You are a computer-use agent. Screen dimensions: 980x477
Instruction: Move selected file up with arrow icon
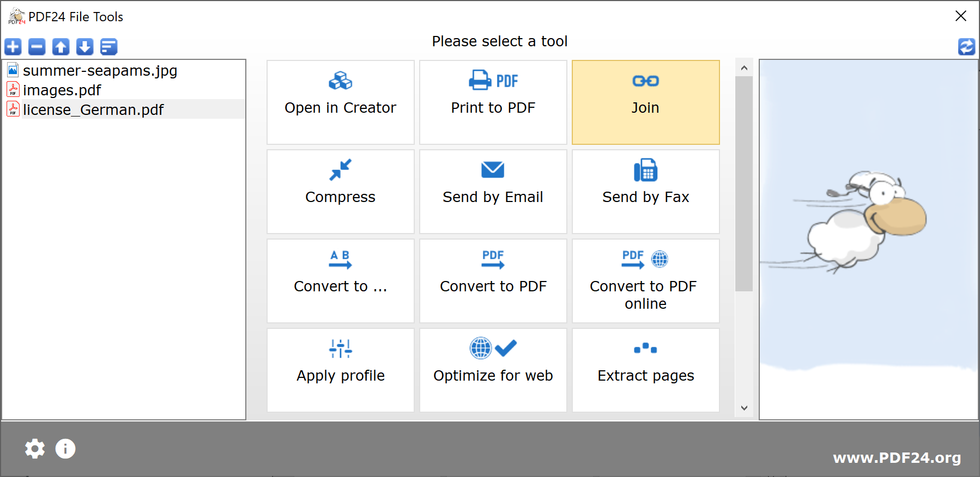click(x=61, y=47)
